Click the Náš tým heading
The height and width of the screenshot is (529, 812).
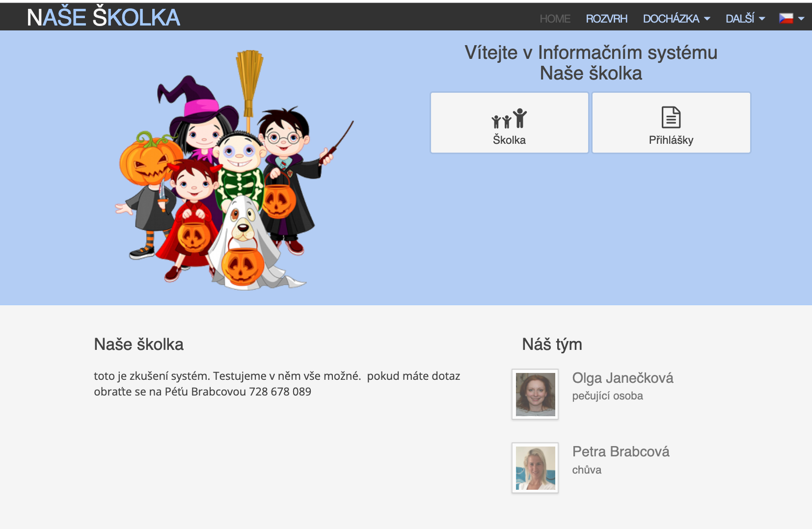click(552, 344)
